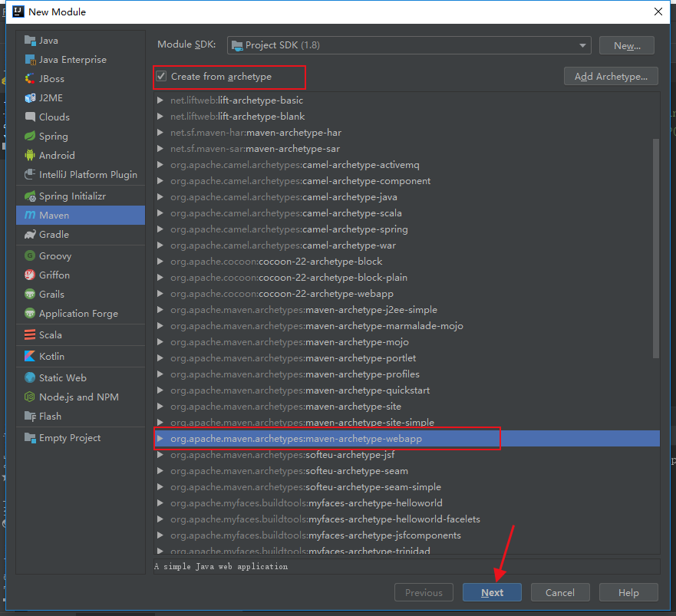
Task: Click the Add Archetype button
Action: (611, 76)
